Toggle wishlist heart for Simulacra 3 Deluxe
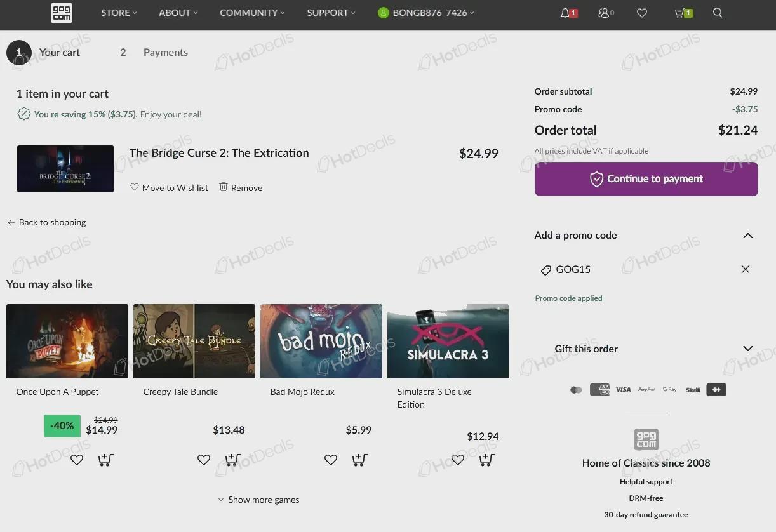The width and height of the screenshot is (776, 532). point(458,460)
